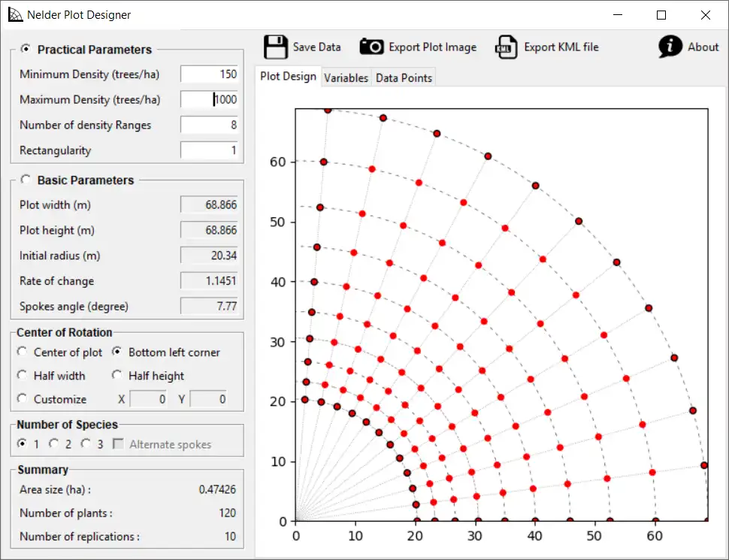The image size is (729, 560).
Task: Select the Basic Parameters radio button
Action: (26, 180)
